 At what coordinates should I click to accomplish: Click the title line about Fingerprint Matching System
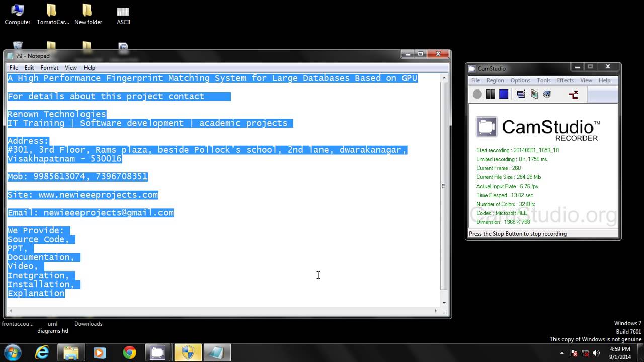212,78
